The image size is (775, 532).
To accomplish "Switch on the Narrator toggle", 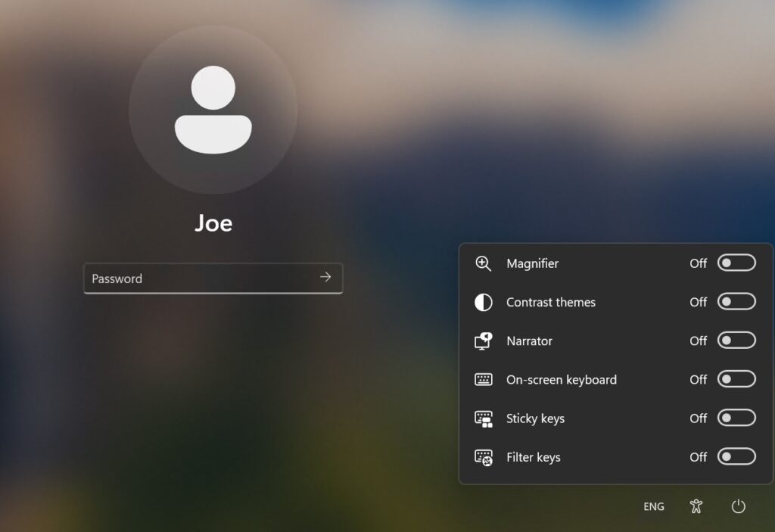I will pyautogui.click(x=736, y=341).
